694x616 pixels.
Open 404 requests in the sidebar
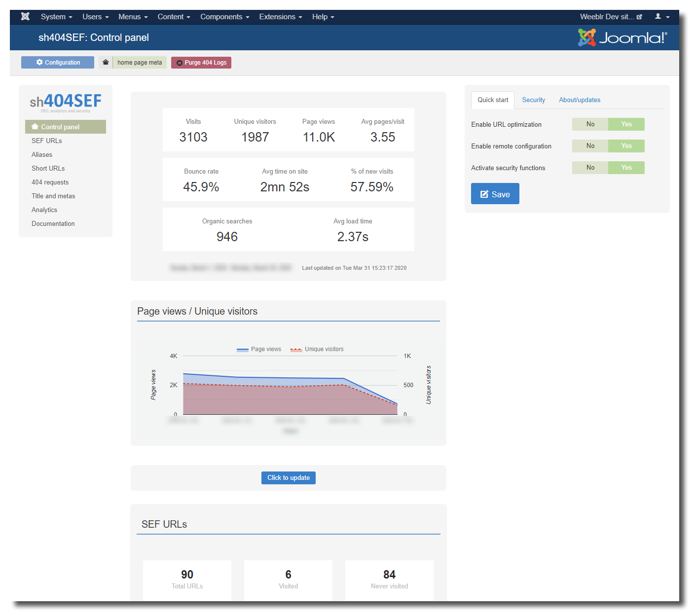coord(50,182)
